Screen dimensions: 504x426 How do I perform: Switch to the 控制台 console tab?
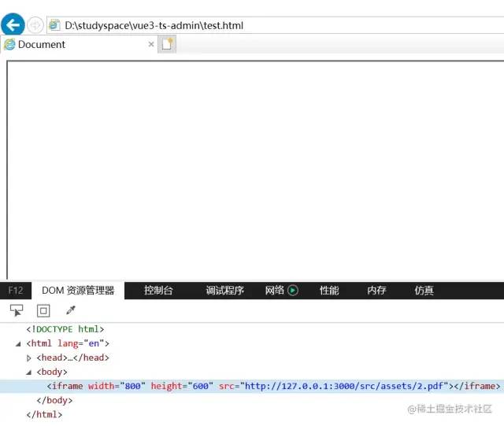click(x=158, y=291)
